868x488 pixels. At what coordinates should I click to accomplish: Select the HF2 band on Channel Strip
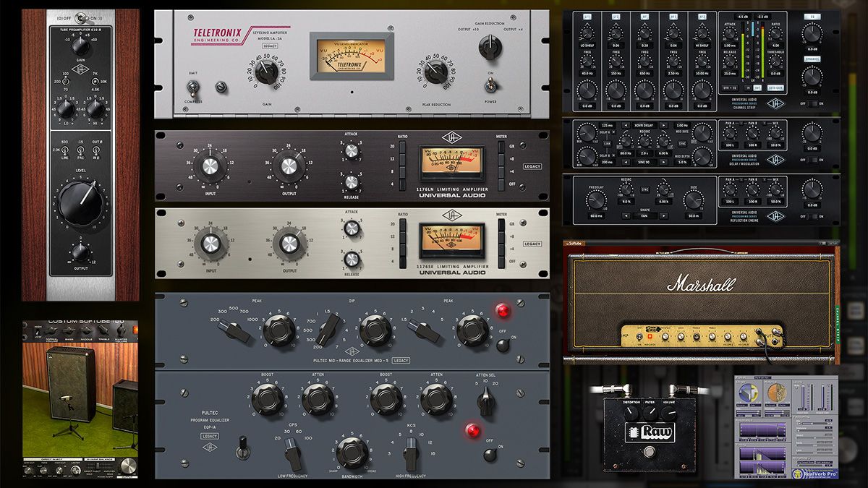(x=701, y=15)
